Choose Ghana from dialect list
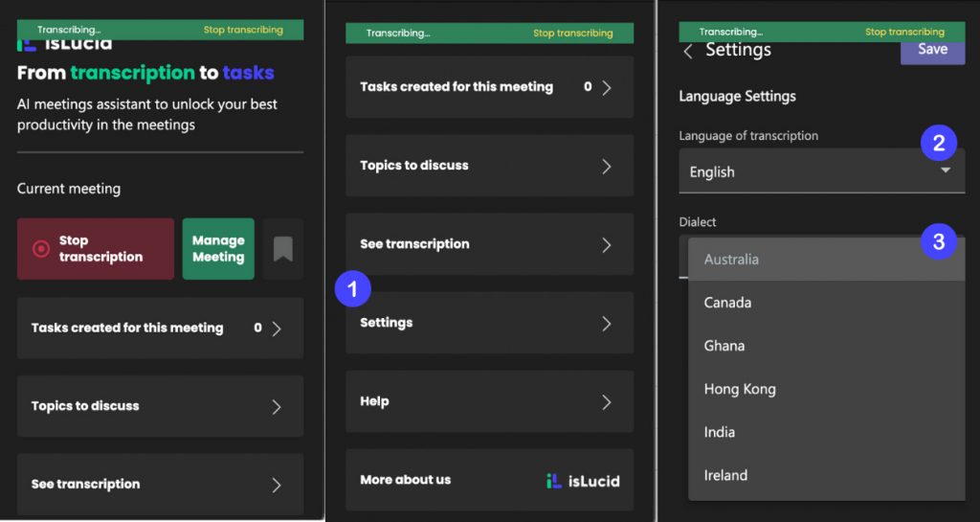The width and height of the screenshot is (980, 522). (x=826, y=346)
